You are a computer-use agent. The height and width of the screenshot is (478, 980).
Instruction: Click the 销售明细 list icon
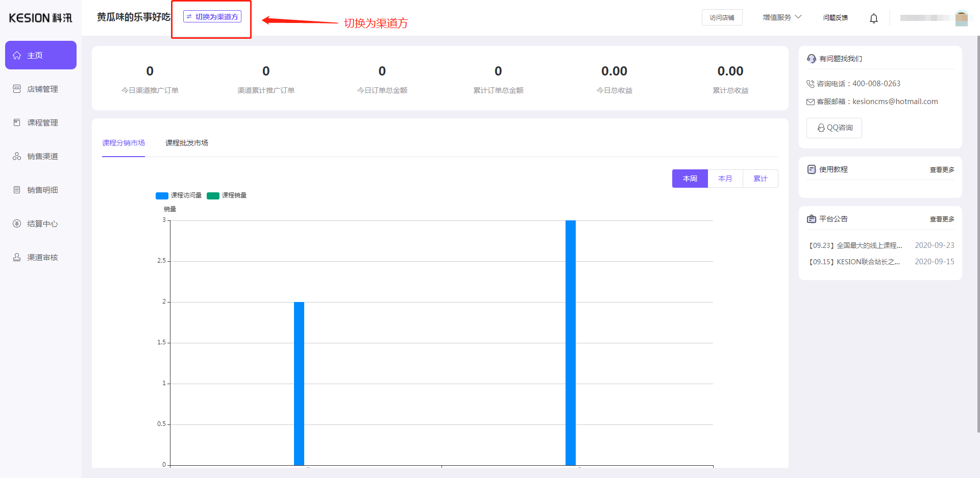point(17,190)
